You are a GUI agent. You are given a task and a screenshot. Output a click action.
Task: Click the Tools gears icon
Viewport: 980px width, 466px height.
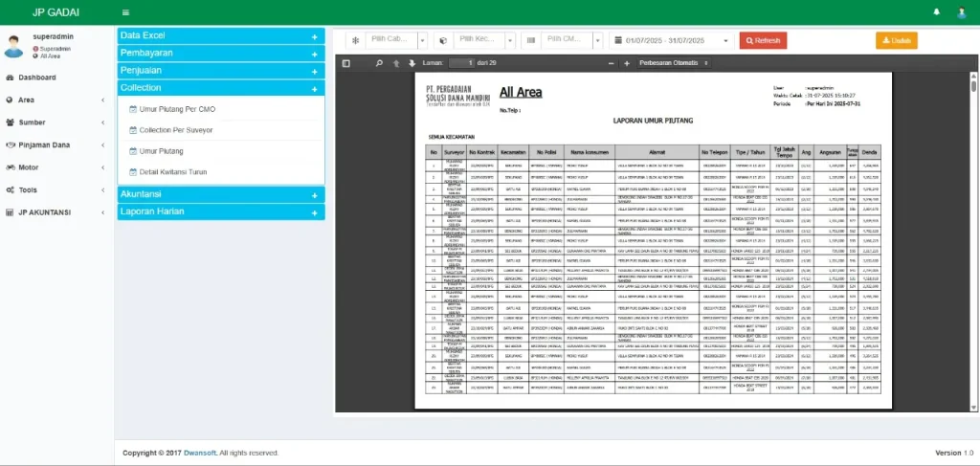[10, 189]
